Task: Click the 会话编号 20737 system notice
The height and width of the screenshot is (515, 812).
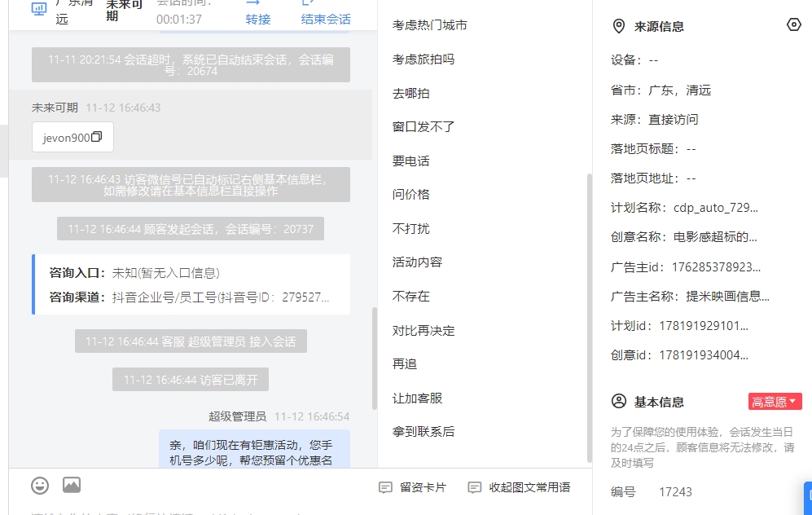Action: (191, 229)
